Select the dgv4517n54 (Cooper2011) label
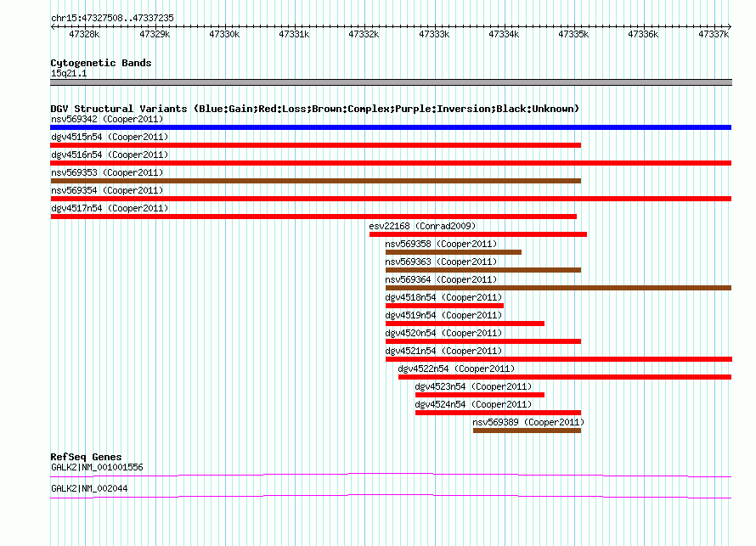 tap(110, 208)
